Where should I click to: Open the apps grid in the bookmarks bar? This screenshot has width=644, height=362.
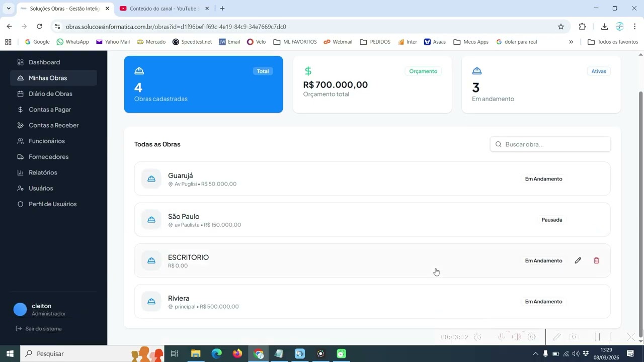click(8, 42)
